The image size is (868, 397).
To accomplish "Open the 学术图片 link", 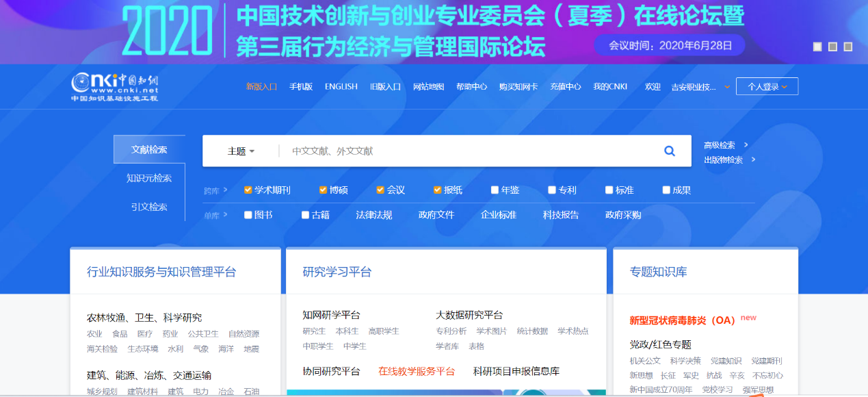I will (x=492, y=331).
